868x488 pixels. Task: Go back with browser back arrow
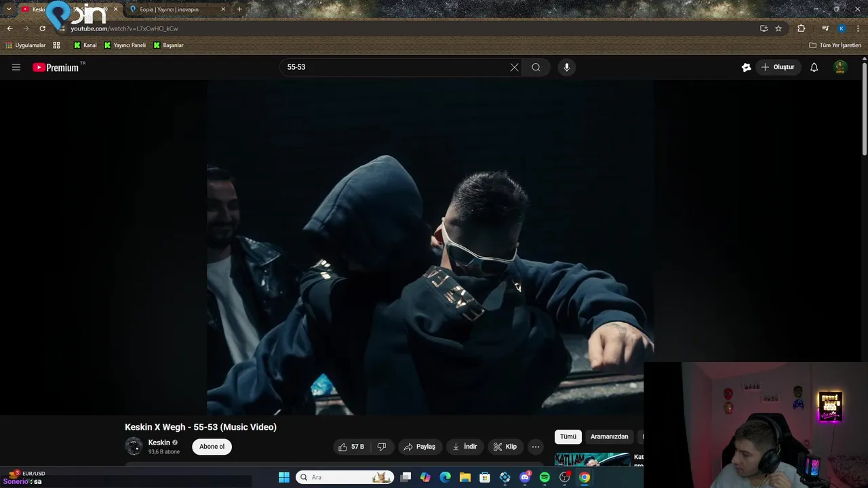tap(9, 28)
